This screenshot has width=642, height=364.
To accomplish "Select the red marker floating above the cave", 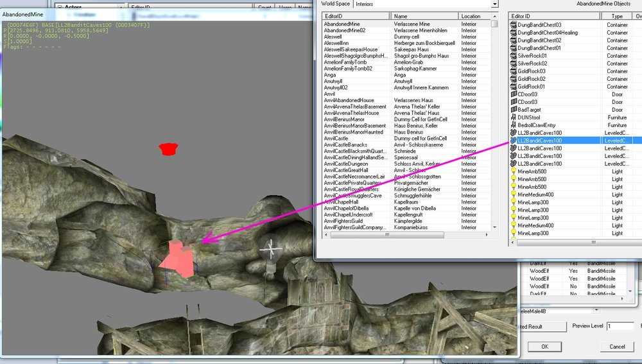I will [x=168, y=149].
